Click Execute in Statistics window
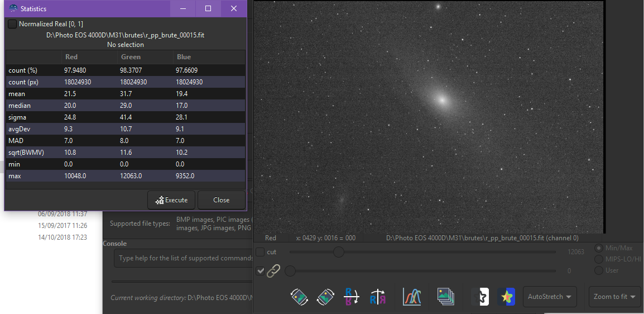This screenshot has width=644, height=314. 172,200
